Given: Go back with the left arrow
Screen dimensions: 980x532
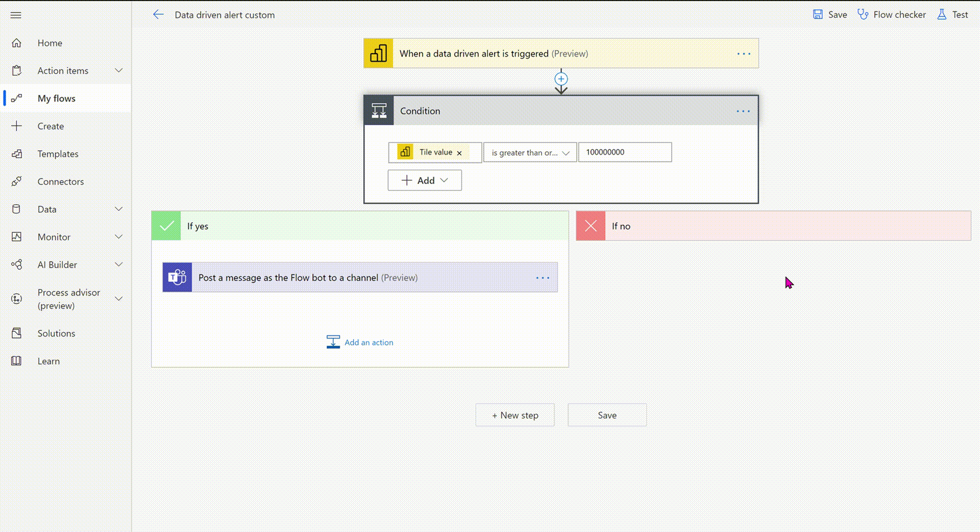Looking at the screenshot, I should pyautogui.click(x=158, y=15).
